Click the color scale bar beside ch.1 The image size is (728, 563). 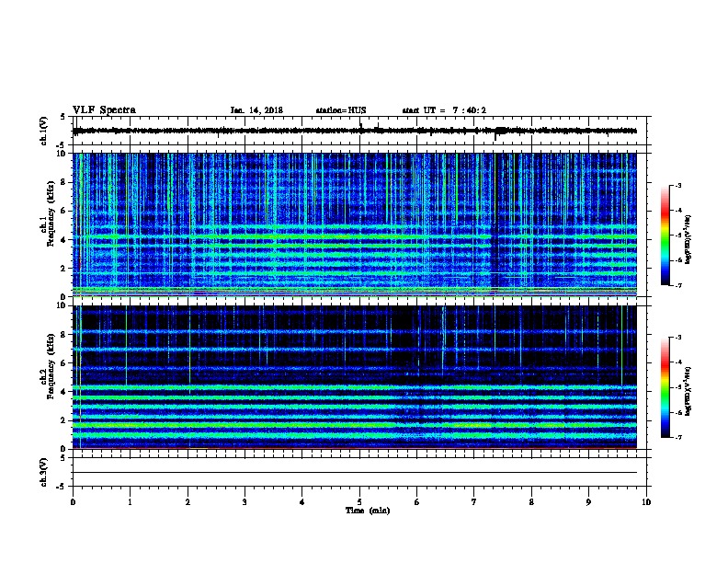click(x=665, y=236)
